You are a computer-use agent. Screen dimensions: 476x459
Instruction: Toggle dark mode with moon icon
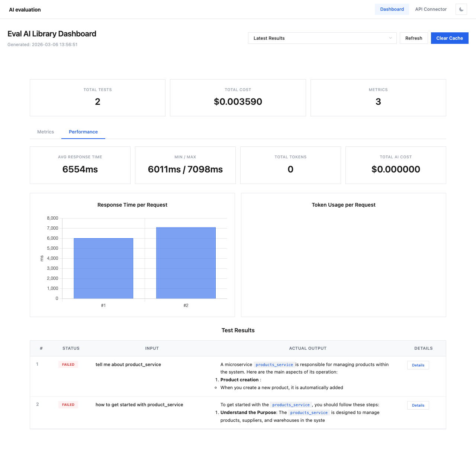pos(461,9)
